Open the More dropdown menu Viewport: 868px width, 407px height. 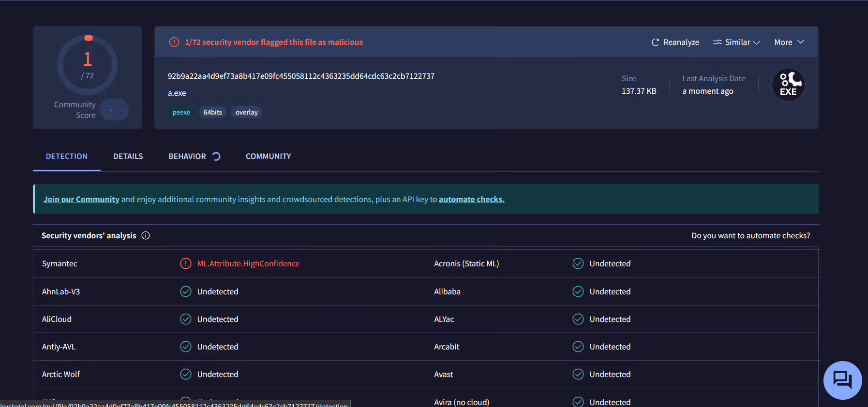[x=789, y=43]
